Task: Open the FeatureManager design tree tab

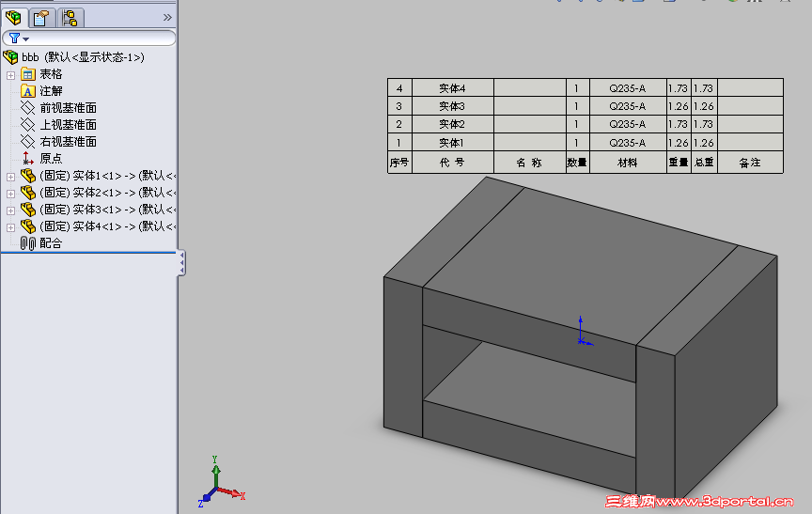Action: [13, 18]
